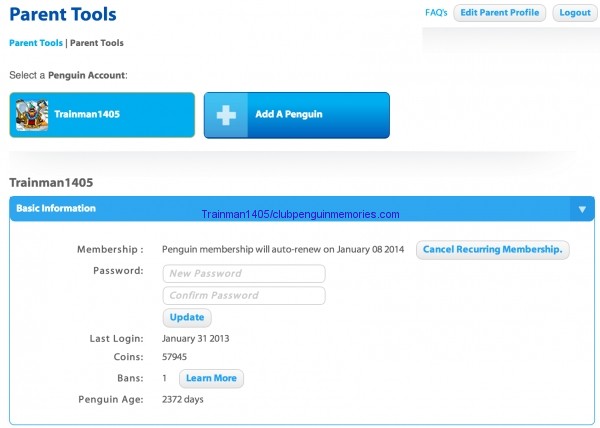Log out using the Logout button
The image size is (600, 428).
coord(574,13)
